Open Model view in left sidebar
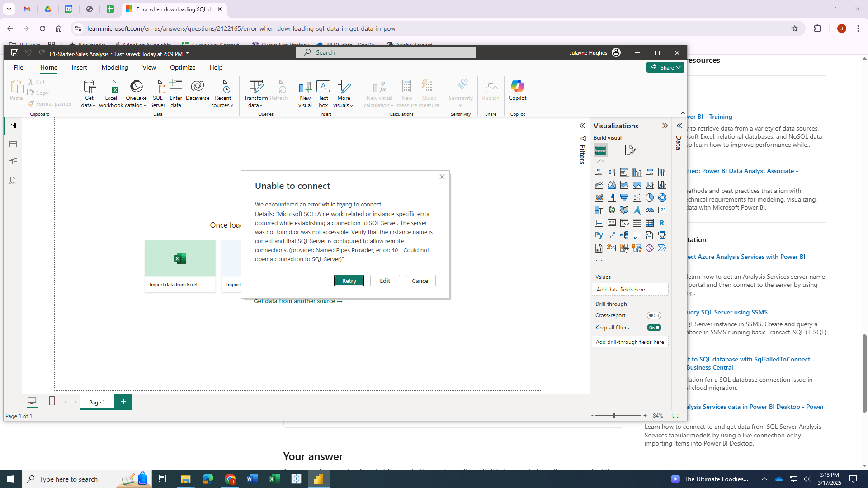This screenshot has height=488, width=868. pyautogui.click(x=13, y=162)
